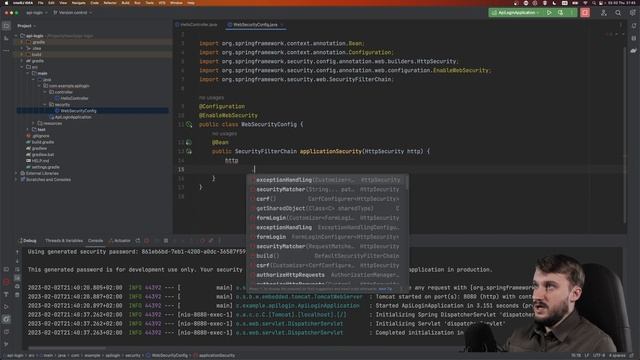The width and height of the screenshot is (640, 360).
Task: Open Notifications icon on right stripe
Action: click(x=633, y=26)
